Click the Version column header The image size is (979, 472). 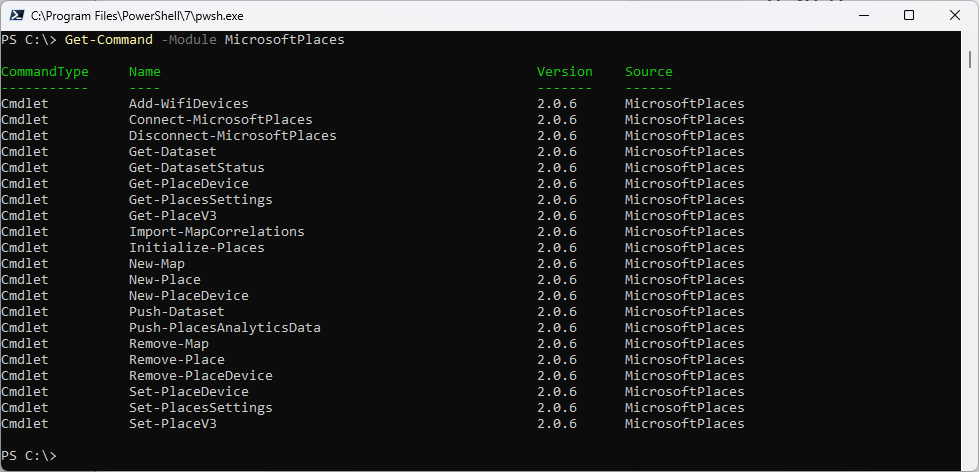(564, 72)
